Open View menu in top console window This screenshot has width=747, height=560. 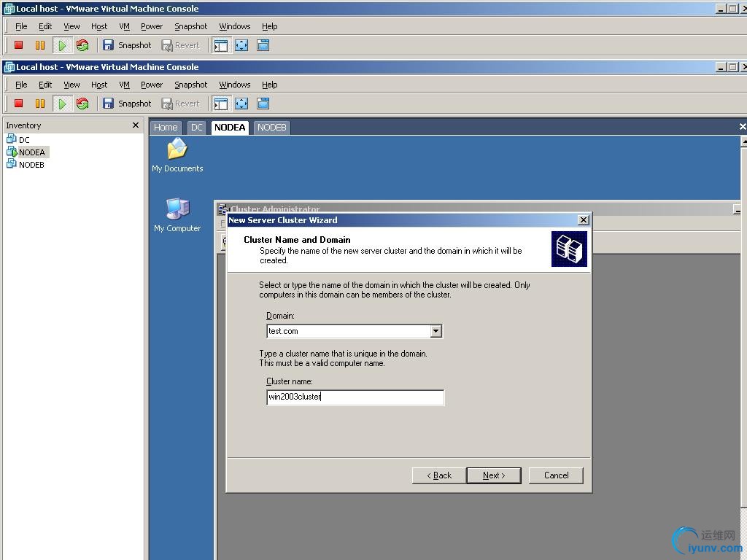tap(71, 26)
